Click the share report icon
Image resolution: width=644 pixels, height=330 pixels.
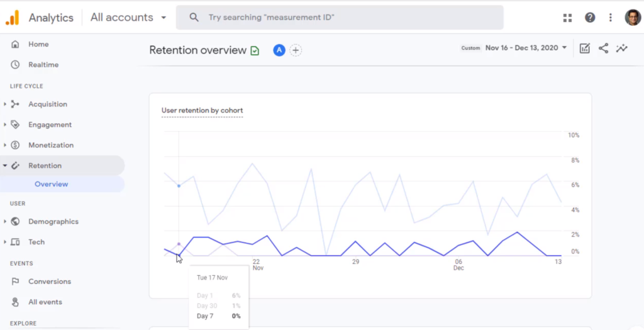tap(603, 48)
